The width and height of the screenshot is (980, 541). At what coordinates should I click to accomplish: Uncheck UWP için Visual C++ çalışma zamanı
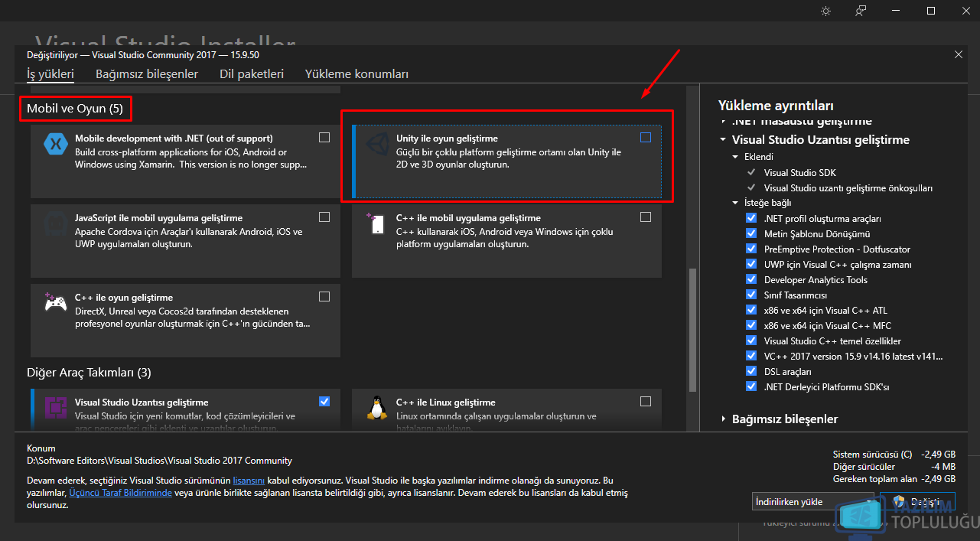(x=750, y=265)
